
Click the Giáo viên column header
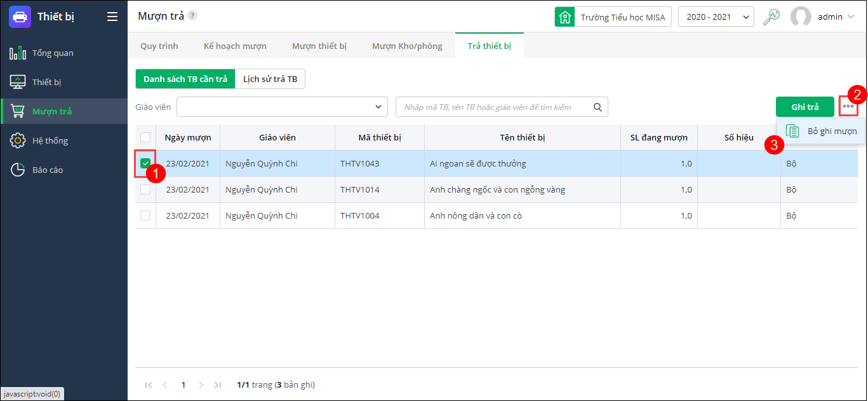tap(277, 137)
